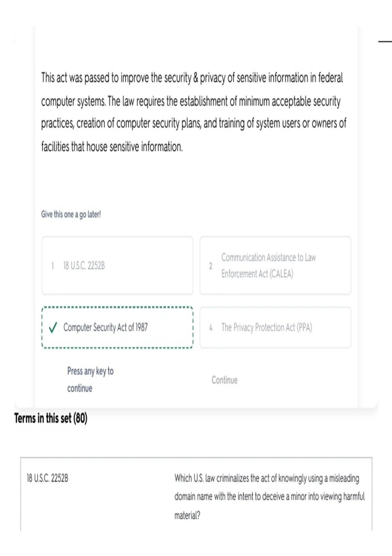Screen dimensions: 392x556
Task: Pick The Privacy Protection Act (PPA) answer
Action: (x=275, y=327)
